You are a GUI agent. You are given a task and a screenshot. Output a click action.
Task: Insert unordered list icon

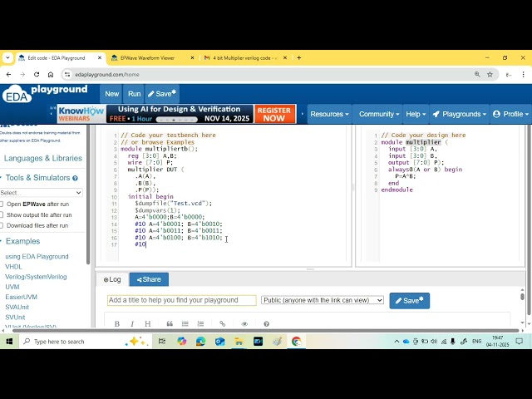[x=185, y=323]
